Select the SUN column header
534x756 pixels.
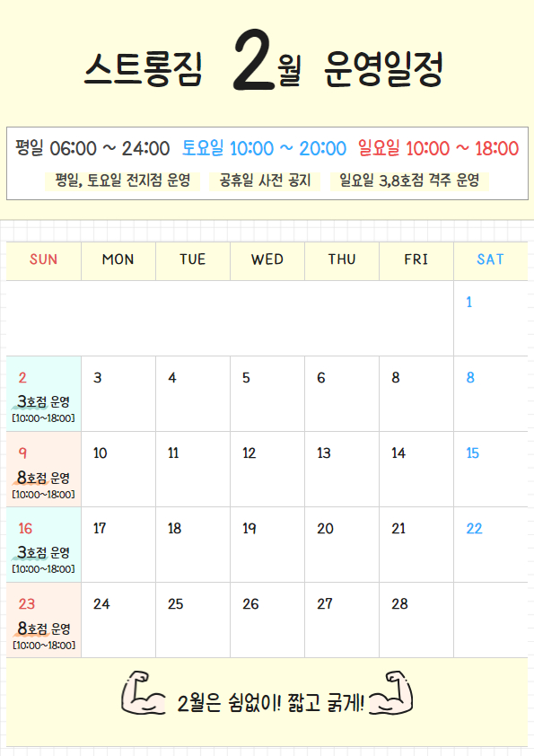pos(43,261)
